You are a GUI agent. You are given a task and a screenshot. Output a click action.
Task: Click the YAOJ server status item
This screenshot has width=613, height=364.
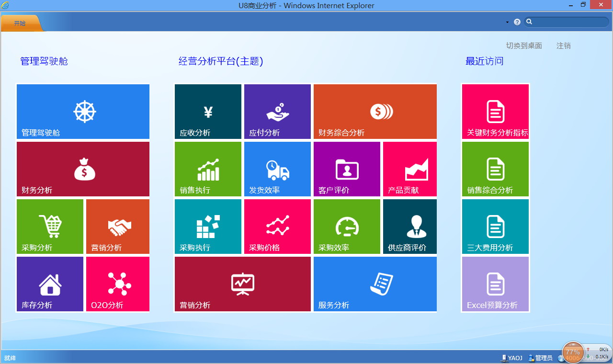click(511, 358)
